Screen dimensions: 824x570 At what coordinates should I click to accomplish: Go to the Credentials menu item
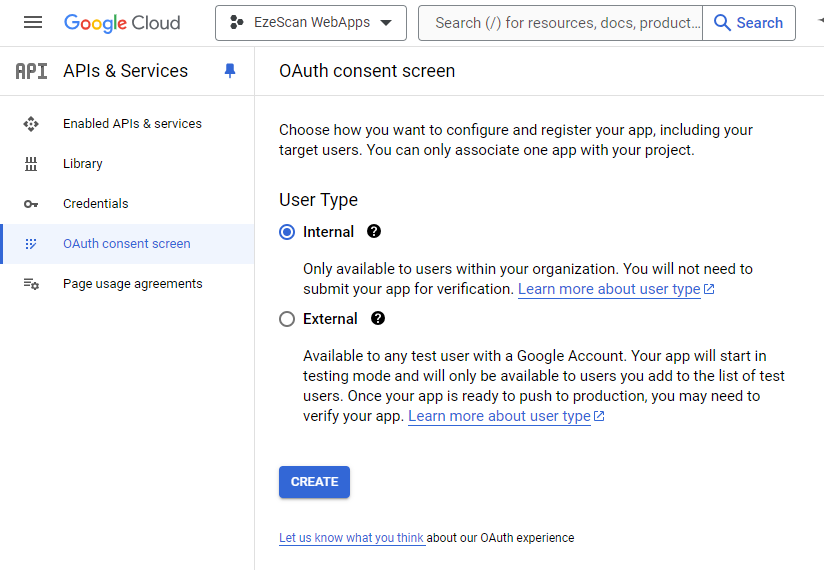pyautogui.click(x=95, y=204)
